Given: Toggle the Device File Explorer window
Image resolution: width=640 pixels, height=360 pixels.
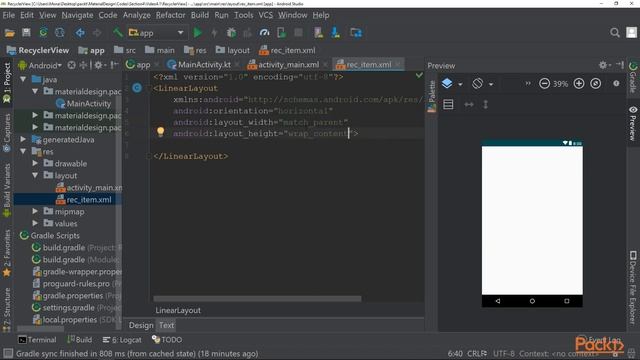Looking at the screenshot, I should [x=633, y=288].
